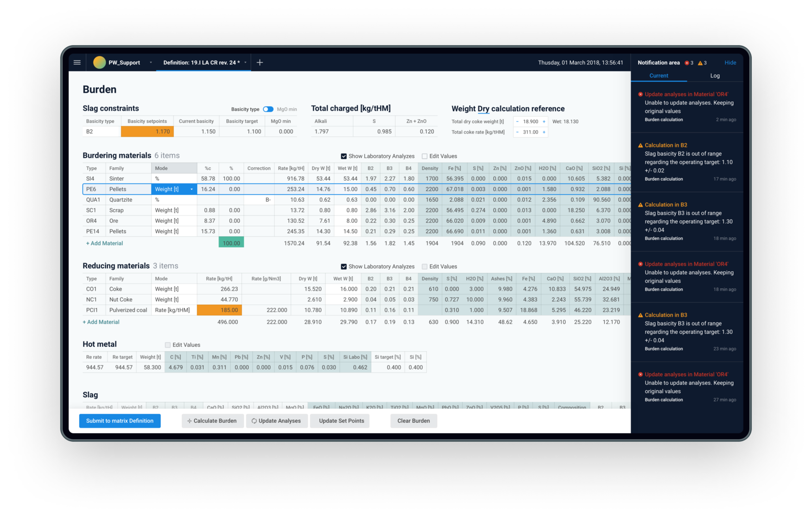
Task: Click error icon on first OR4 notification
Action: click(640, 94)
